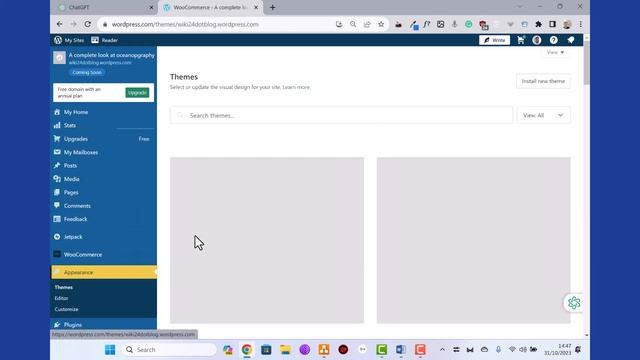Open the View dropdown at page top
Screen dimensions: 640x360
coord(556,53)
